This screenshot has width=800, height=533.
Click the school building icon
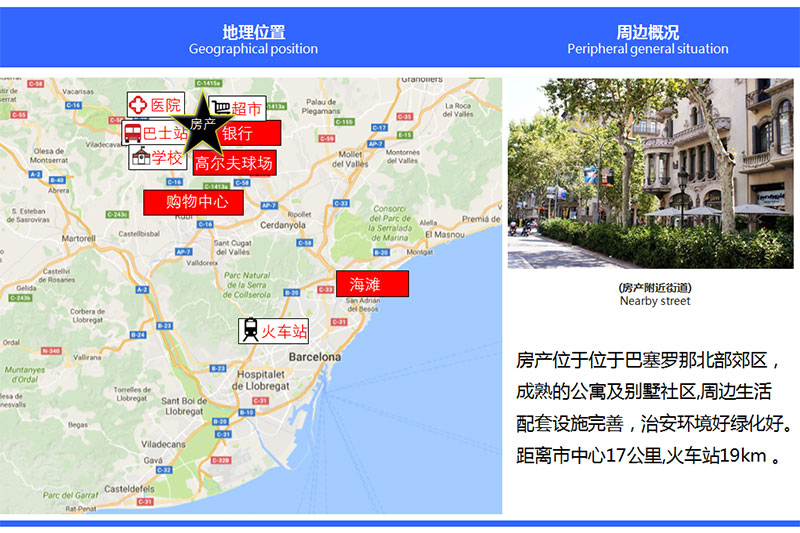(x=141, y=157)
